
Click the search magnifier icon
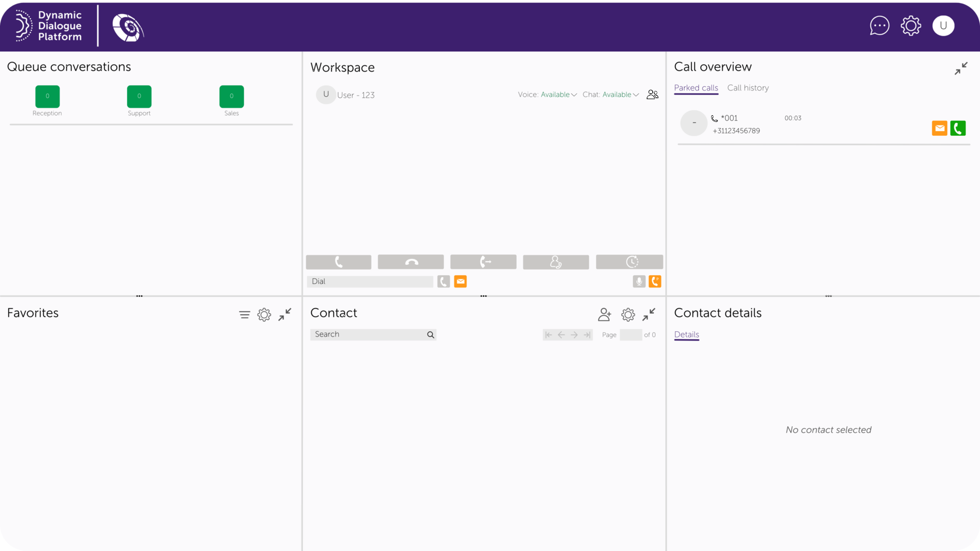430,335
